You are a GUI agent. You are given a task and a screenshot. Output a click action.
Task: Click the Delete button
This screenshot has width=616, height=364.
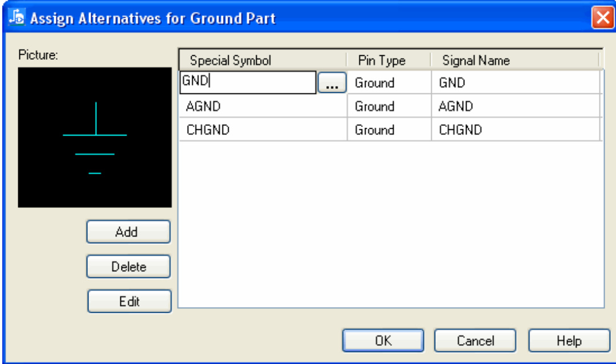click(x=128, y=267)
